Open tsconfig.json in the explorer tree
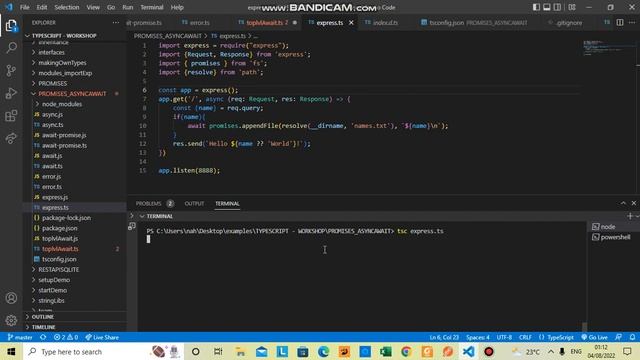This screenshot has width=640, height=360. (x=74, y=259)
